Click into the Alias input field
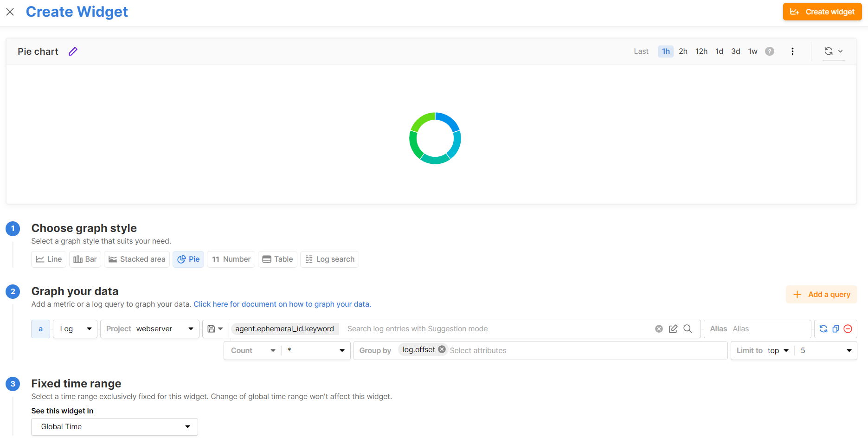This screenshot has width=868, height=438. point(769,329)
